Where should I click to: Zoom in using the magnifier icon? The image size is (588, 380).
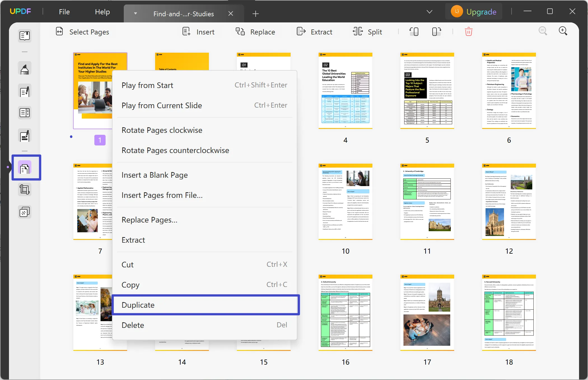point(563,31)
